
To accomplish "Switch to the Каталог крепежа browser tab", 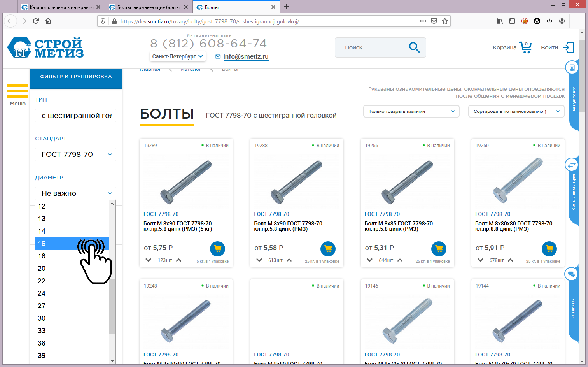I will tap(60, 7).
